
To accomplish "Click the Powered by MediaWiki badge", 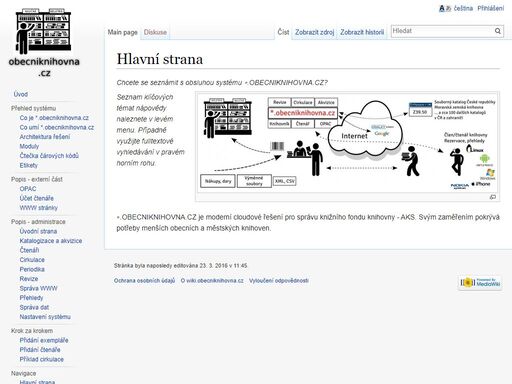I will point(480,283).
